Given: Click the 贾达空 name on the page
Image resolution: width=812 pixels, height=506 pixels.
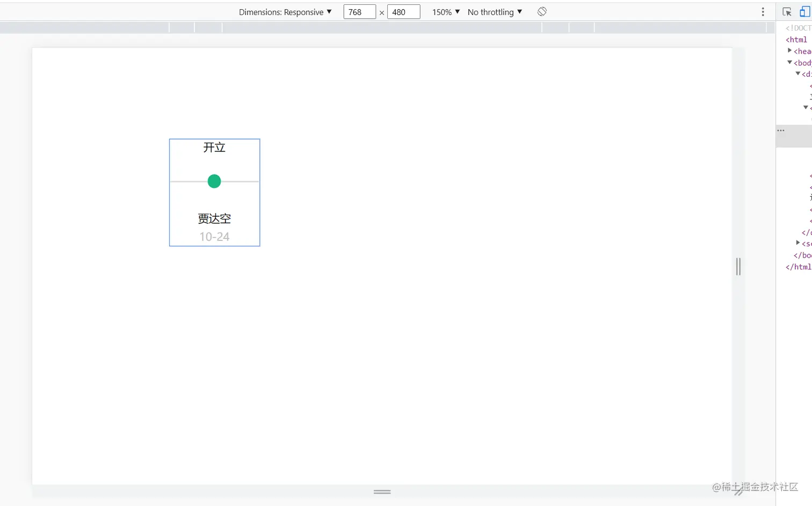Looking at the screenshot, I should (x=214, y=218).
